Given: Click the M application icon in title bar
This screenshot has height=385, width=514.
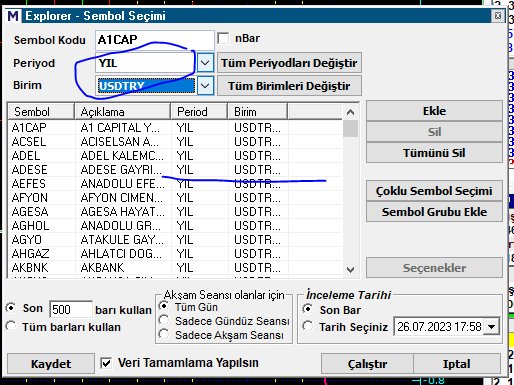Looking at the screenshot, I should pos(13,16).
